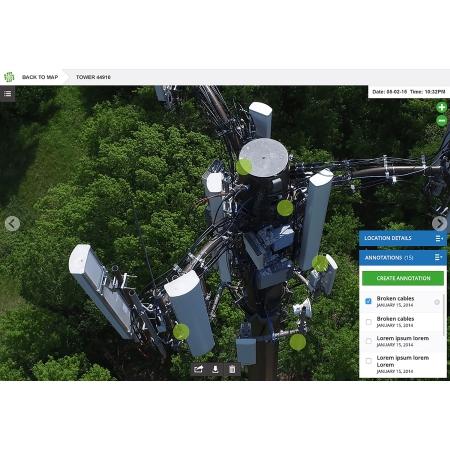
Task: Expand the Location Details dropdown icon
Action: coord(439,238)
